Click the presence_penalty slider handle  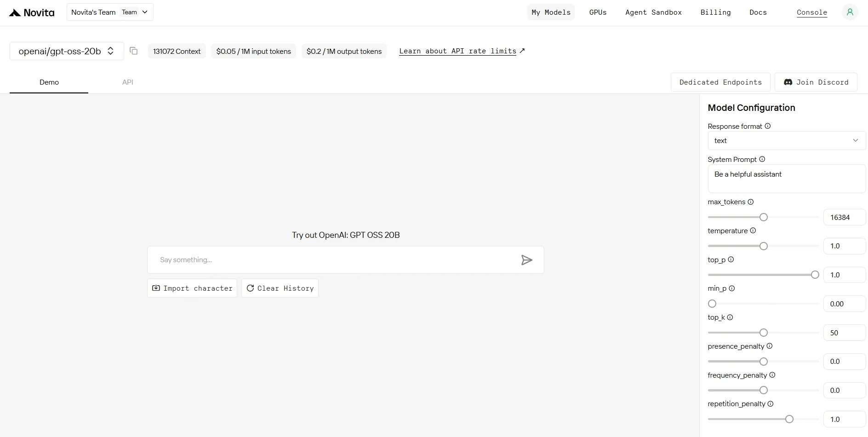point(764,362)
